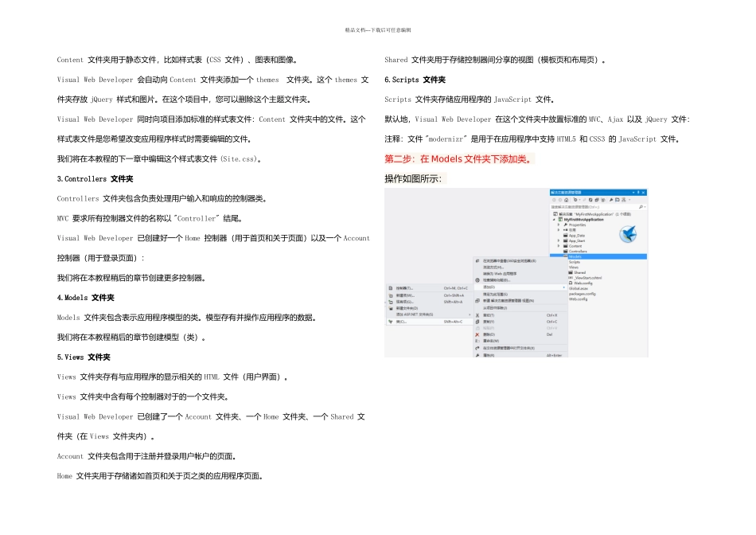The image size is (756, 535).
Task: Click the scissors Cut menu item
Action: click(x=520, y=315)
